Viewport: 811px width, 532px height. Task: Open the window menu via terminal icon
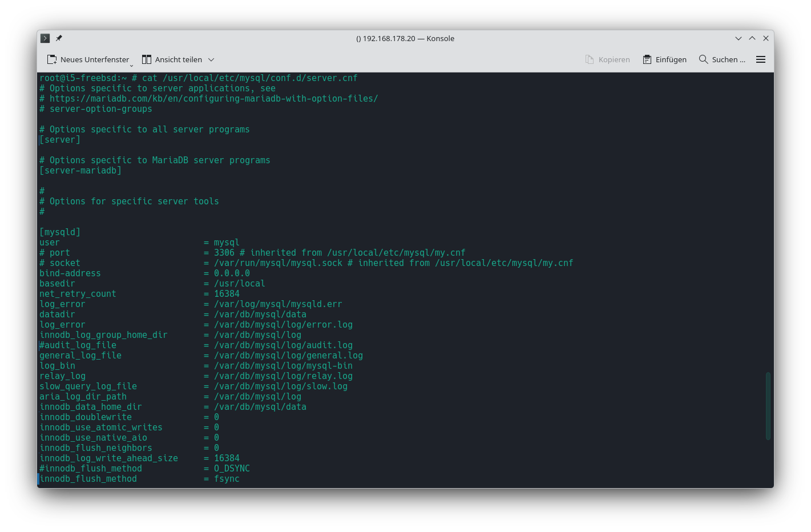(45, 38)
